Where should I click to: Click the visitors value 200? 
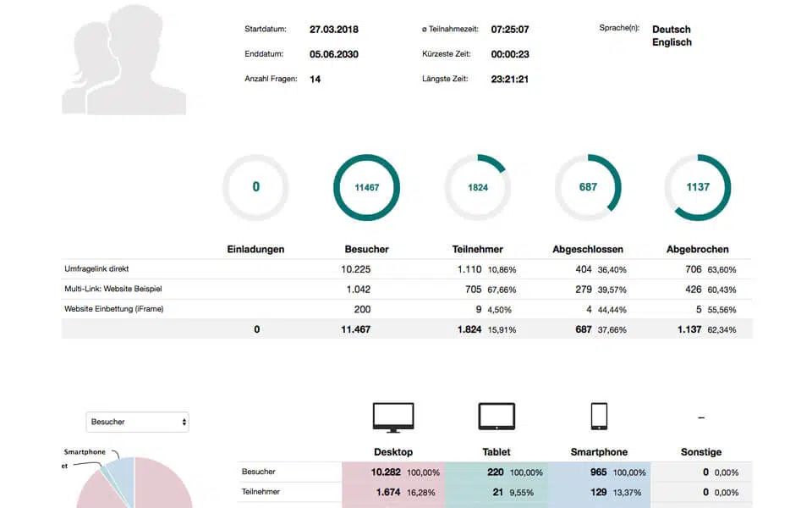coord(363,310)
